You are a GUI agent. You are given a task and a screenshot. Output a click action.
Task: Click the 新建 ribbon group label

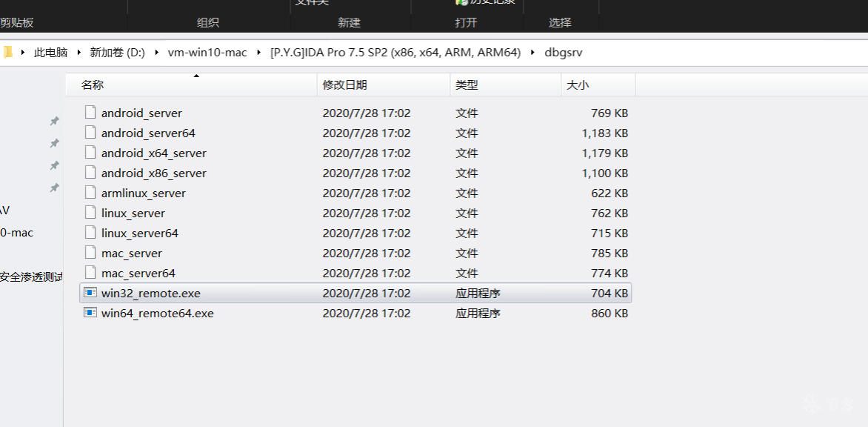click(x=350, y=23)
